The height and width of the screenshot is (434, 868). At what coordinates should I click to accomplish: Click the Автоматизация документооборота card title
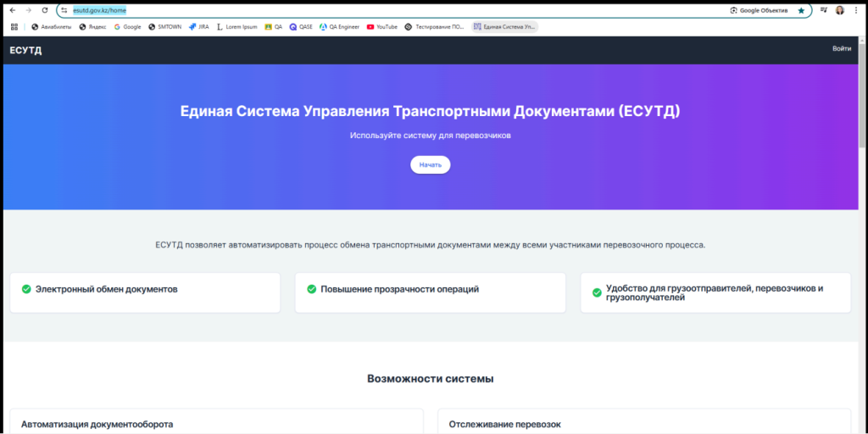click(97, 425)
